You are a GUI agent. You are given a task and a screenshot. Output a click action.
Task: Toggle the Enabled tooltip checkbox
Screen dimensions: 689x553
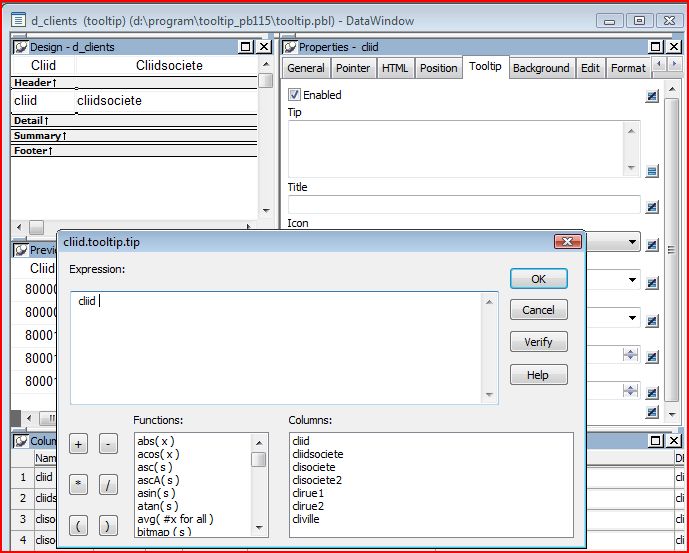(294, 95)
